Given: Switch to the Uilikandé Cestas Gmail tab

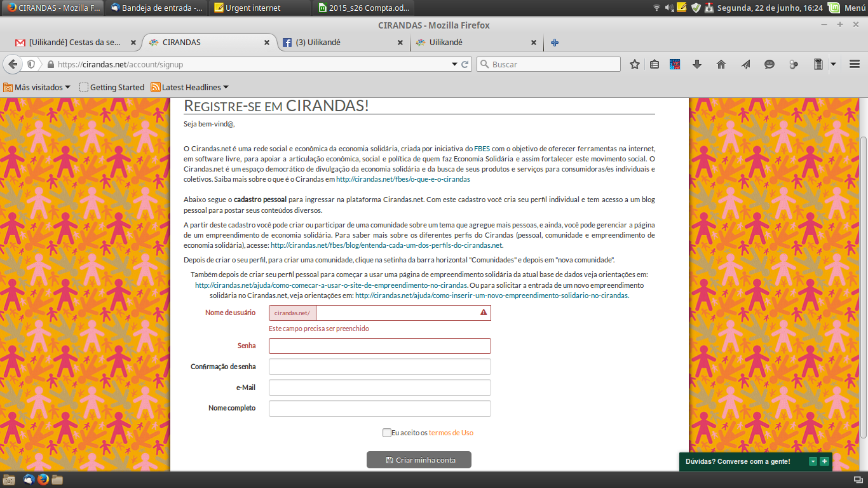Looking at the screenshot, I should [x=74, y=43].
